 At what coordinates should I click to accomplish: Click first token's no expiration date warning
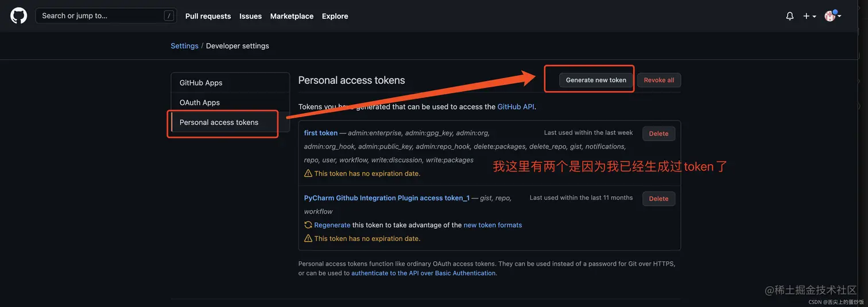(x=367, y=173)
